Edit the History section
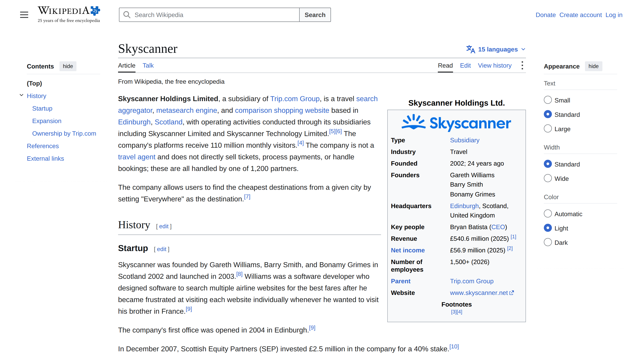The image size is (644, 358). click(164, 226)
